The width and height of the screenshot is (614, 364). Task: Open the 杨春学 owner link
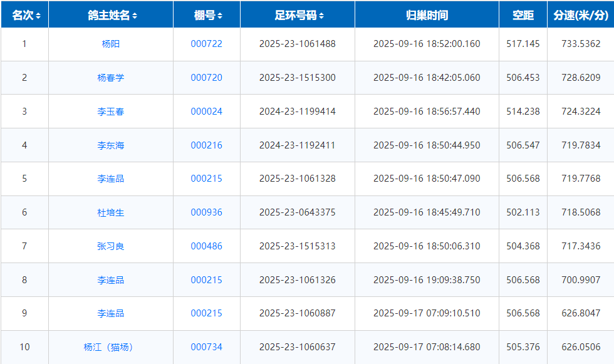(x=111, y=78)
